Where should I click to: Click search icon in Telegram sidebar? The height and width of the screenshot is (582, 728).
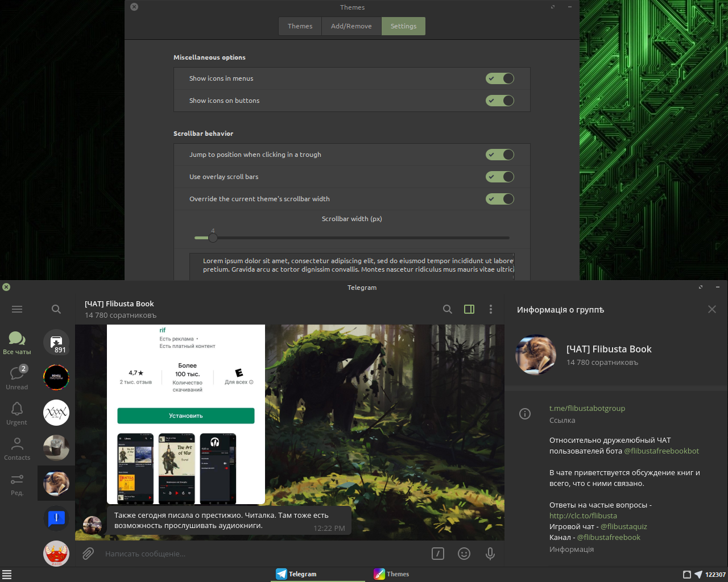[x=56, y=309]
